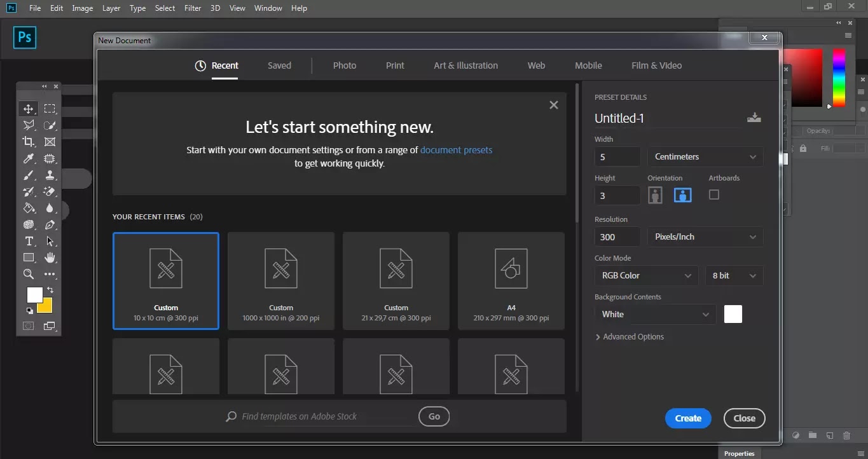Select the Eraser tool
868x459 pixels.
[50, 191]
